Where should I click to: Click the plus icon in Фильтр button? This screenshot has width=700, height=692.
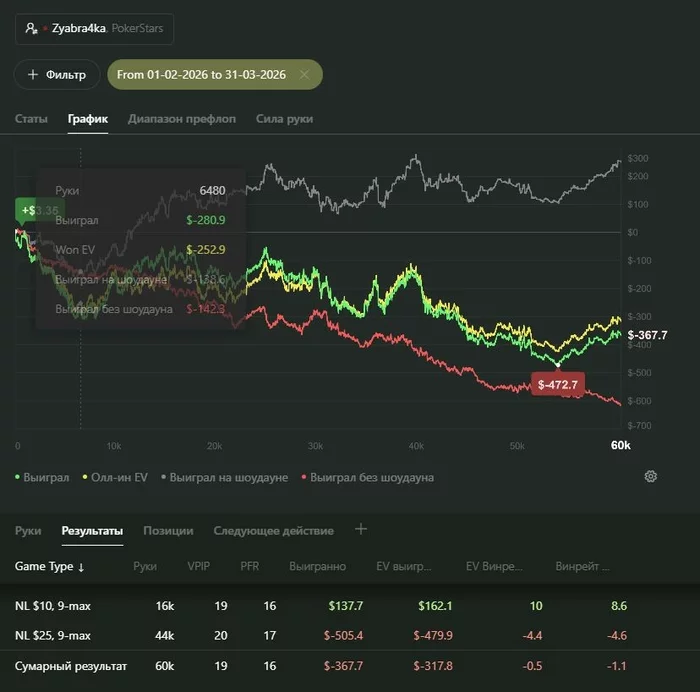point(33,75)
